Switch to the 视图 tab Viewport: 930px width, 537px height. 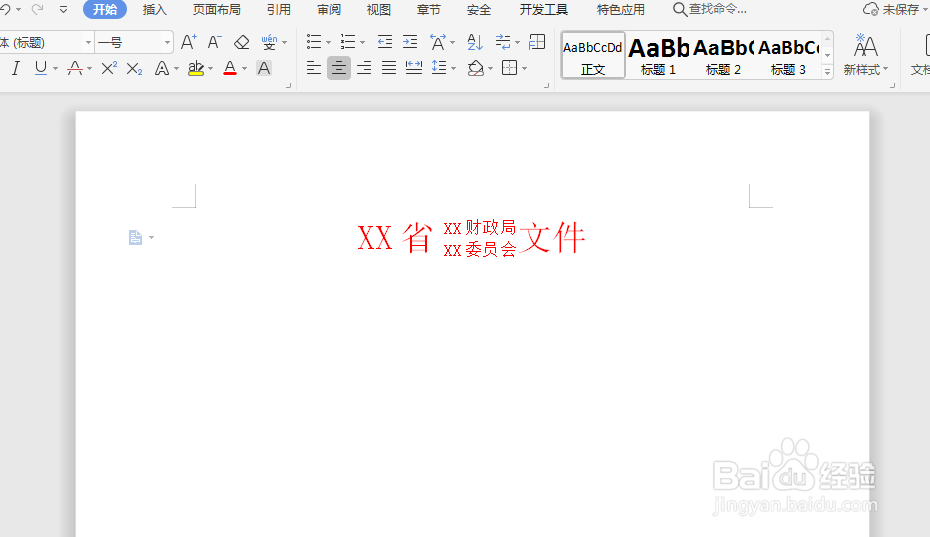tap(378, 9)
